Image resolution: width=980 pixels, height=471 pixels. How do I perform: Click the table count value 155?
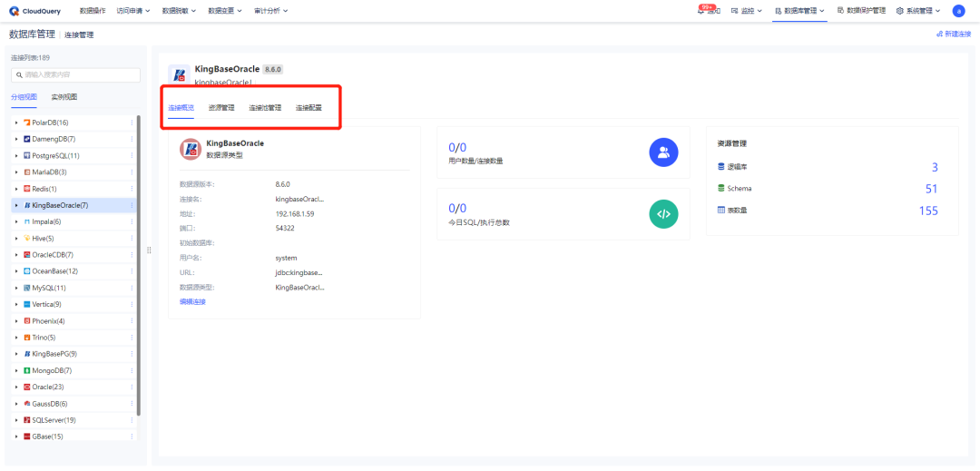pyautogui.click(x=928, y=211)
